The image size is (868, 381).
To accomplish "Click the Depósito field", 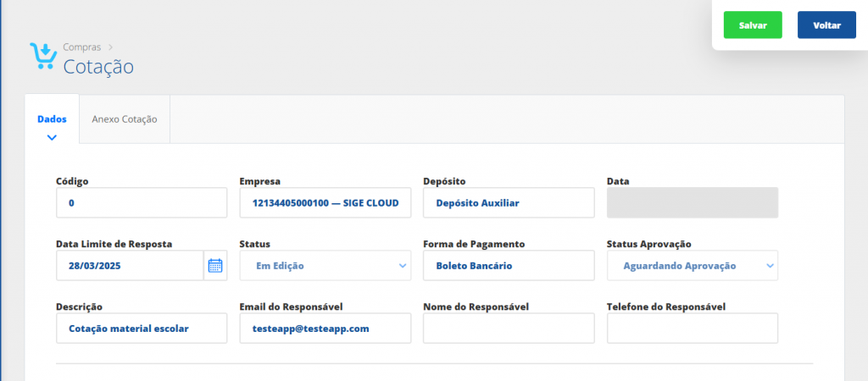I will click(x=509, y=203).
